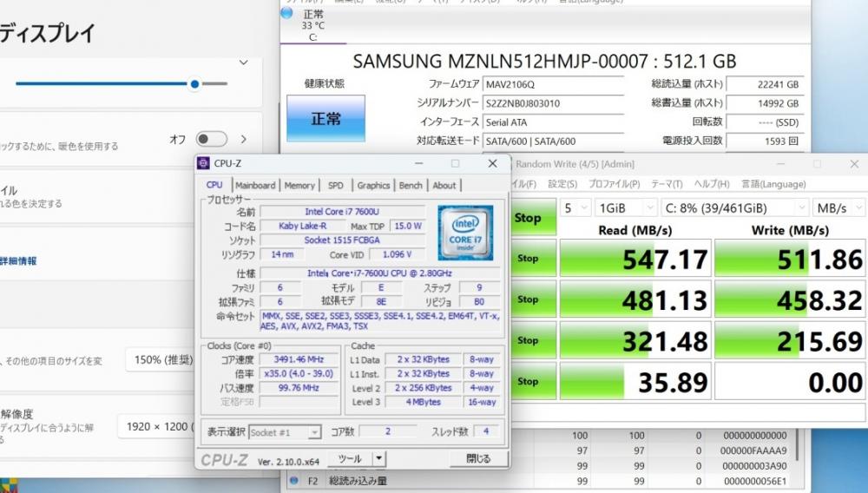Viewport: 868px width, 493px height.
Task: Open the 詳細情報 link in Display settings
Action: click(18, 260)
